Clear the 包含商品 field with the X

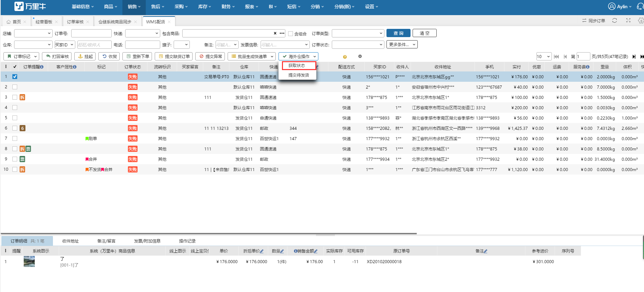click(x=275, y=33)
